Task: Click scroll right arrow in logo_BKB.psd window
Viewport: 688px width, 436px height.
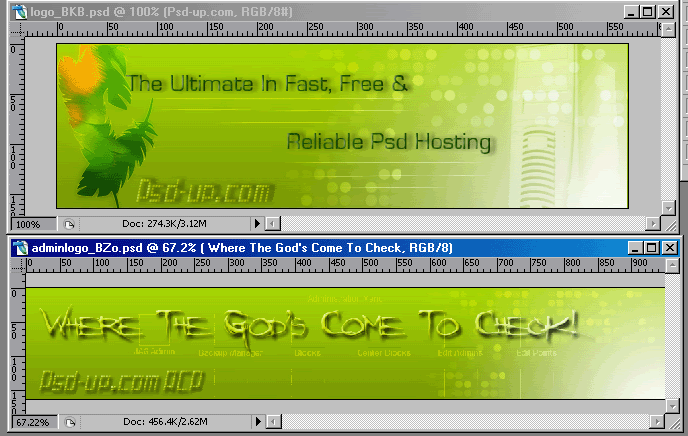Action: pos(653,224)
